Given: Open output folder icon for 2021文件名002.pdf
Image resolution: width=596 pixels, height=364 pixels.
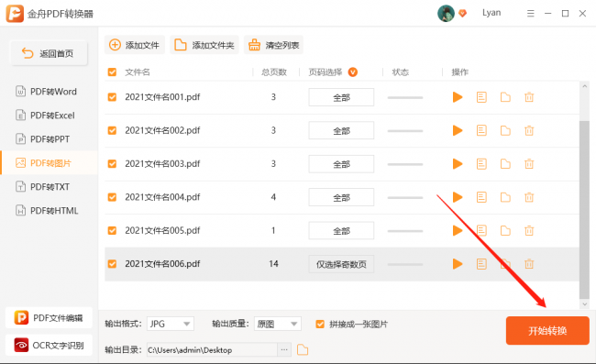Looking at the screenshot, I should (505, 131).
